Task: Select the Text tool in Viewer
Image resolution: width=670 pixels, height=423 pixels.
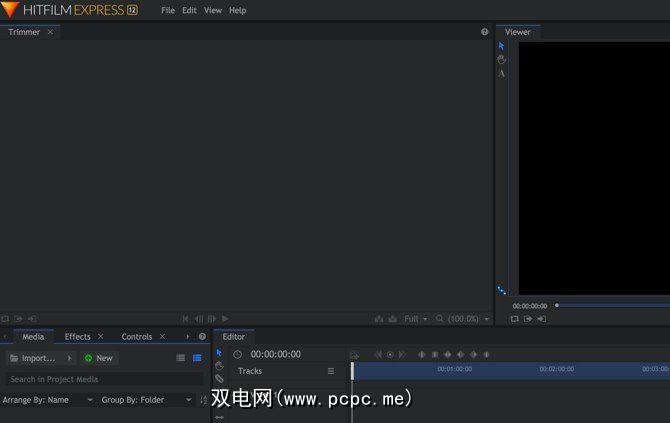Action: tap(502, 74)
